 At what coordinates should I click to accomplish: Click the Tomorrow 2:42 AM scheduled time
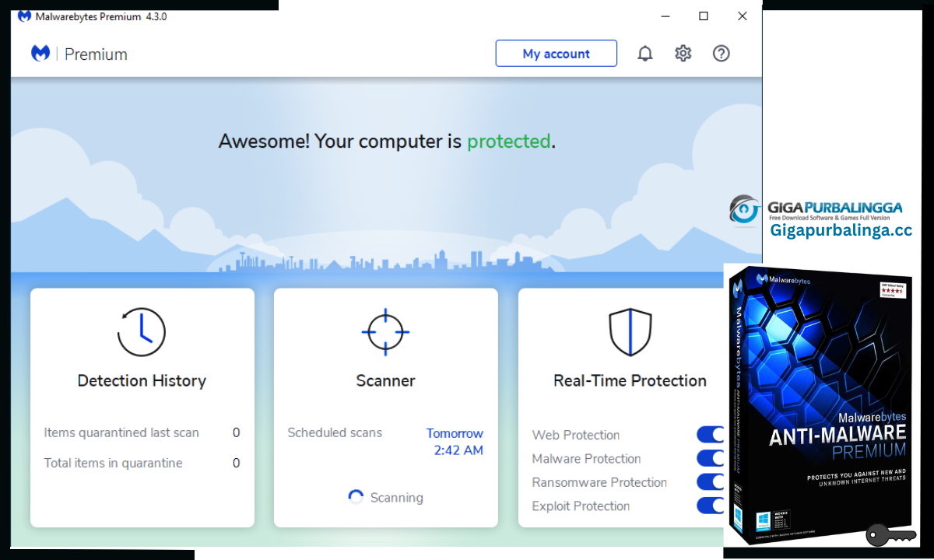(x=455, y=442)
